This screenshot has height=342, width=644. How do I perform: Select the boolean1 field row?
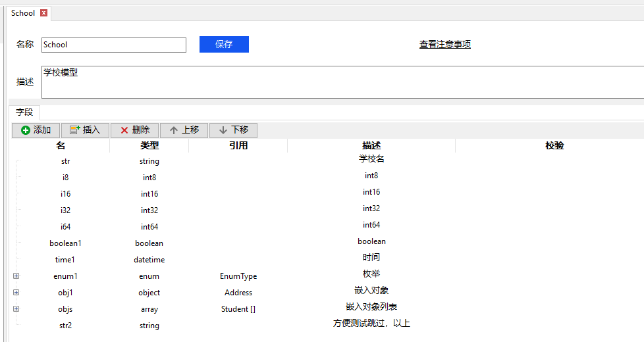click(x=65, y=243)
